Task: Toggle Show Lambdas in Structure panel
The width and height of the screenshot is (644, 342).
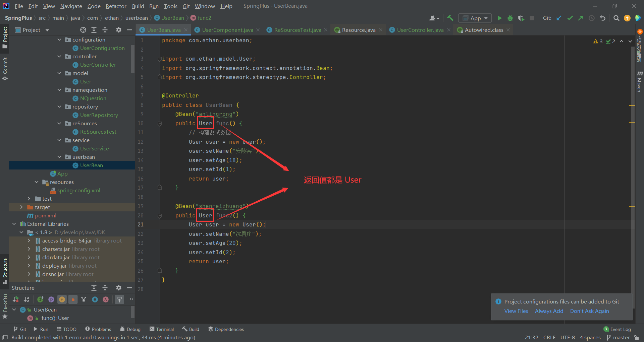Action: coord(106,299)
